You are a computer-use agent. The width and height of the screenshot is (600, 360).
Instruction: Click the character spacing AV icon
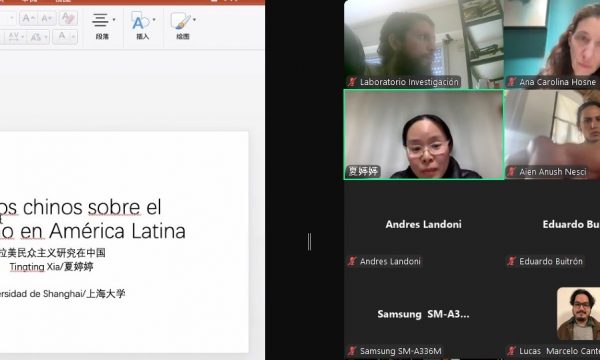click(14, 37)
